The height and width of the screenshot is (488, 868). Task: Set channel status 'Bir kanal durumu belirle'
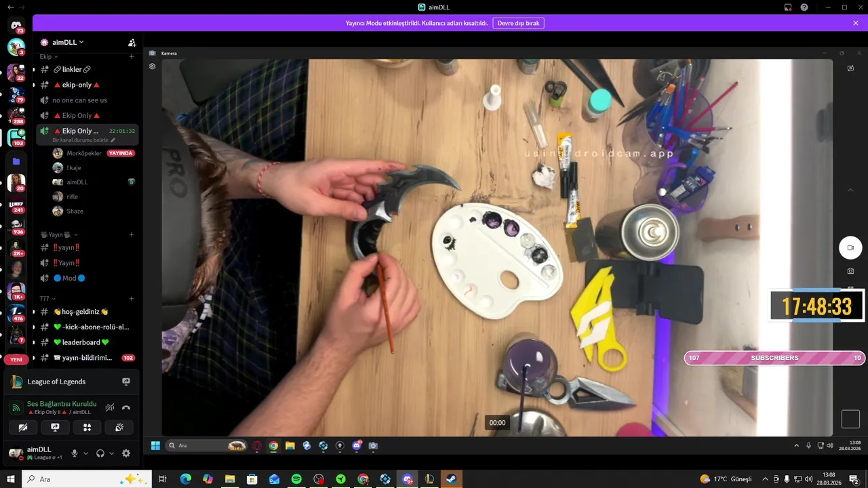[x=84, y=140]
